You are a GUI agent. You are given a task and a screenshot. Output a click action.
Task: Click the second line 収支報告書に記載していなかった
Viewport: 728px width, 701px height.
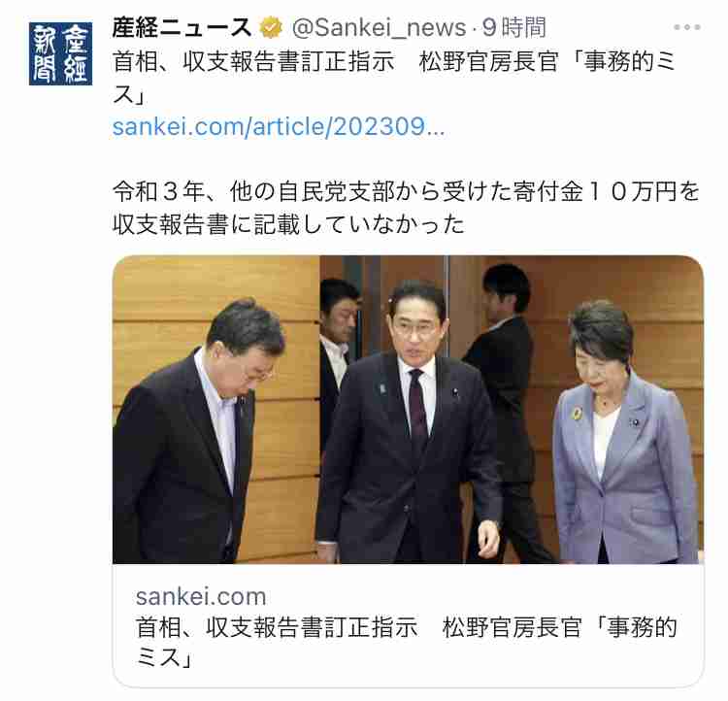click(288, 224)
